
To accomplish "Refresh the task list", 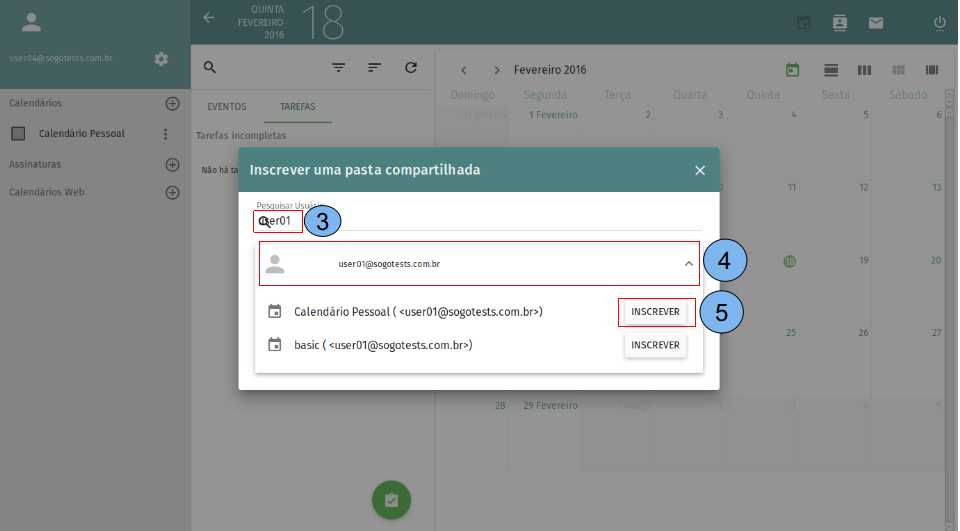I will pos(411,68).
